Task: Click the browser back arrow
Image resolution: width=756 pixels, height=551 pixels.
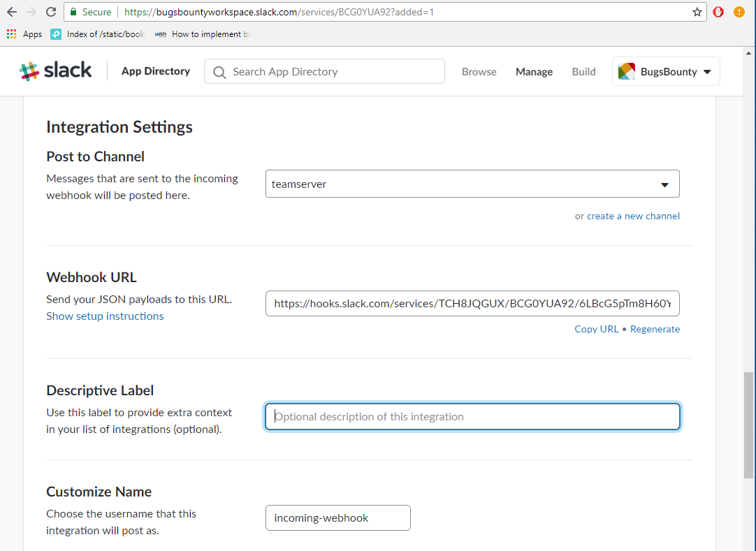Action: pos(11,12)
